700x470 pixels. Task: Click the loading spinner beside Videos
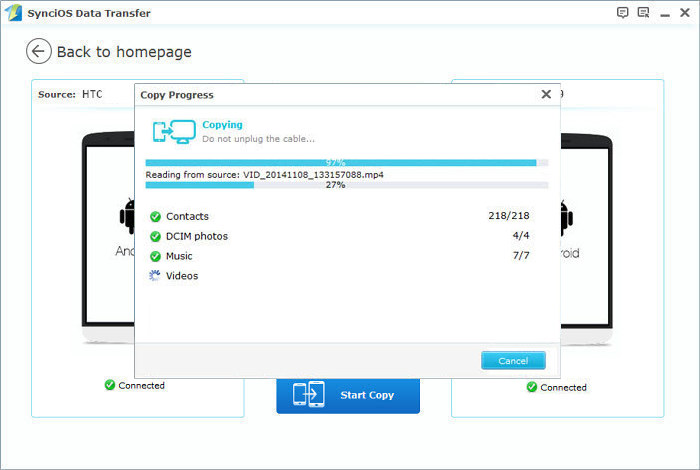tap(155, 276)
